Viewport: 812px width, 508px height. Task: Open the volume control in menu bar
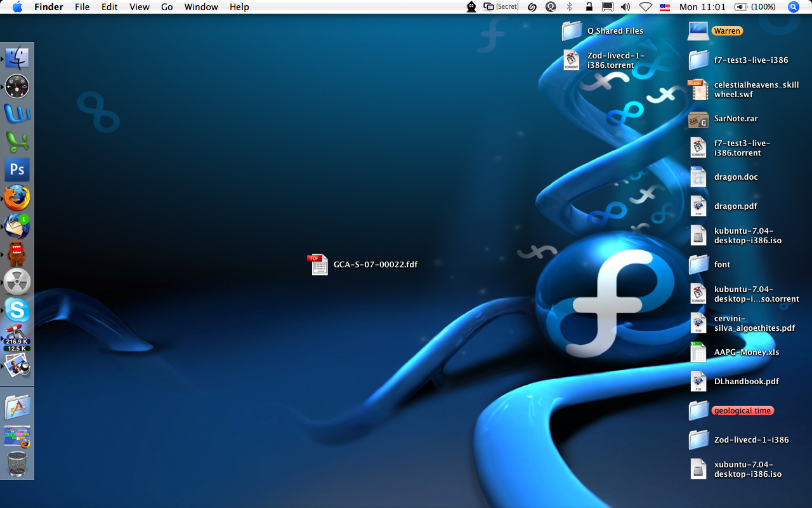625,7
